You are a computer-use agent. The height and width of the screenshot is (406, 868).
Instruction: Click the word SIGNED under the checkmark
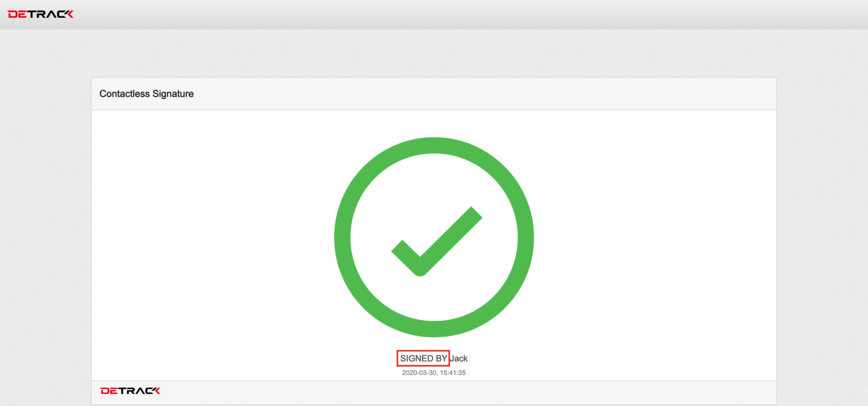pyautogui.click(x=417, y=358)
